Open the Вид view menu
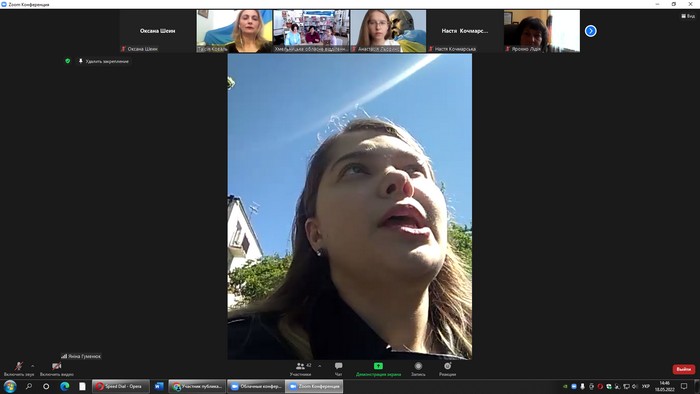Screen dimensions: 700x394 point(688,16)
